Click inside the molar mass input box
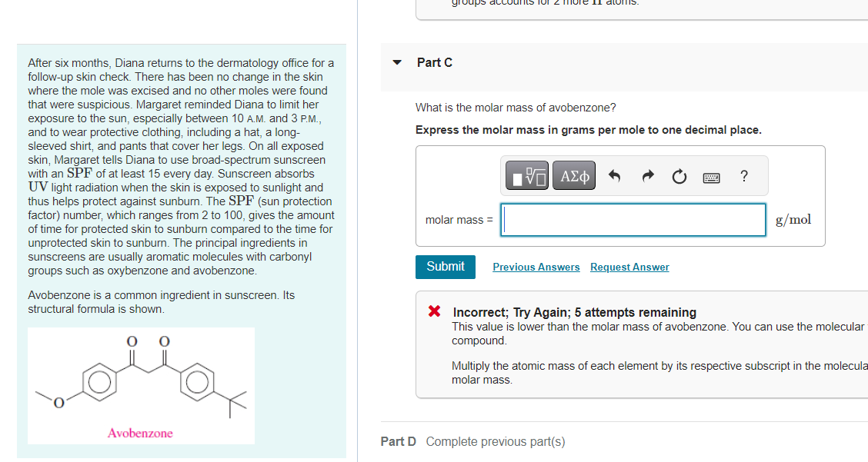This screenshot has width=868, height=462. coord(633,220)
